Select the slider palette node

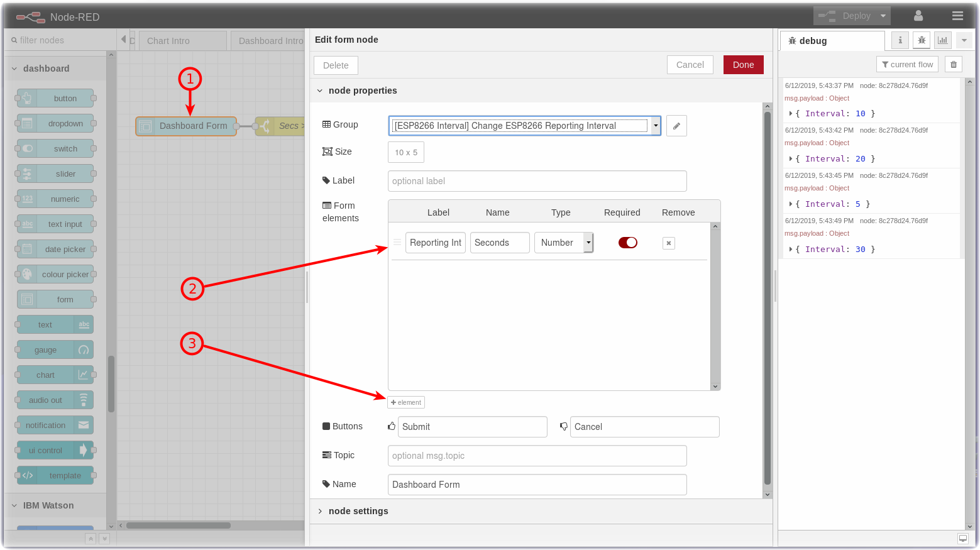tap(55, 173)
